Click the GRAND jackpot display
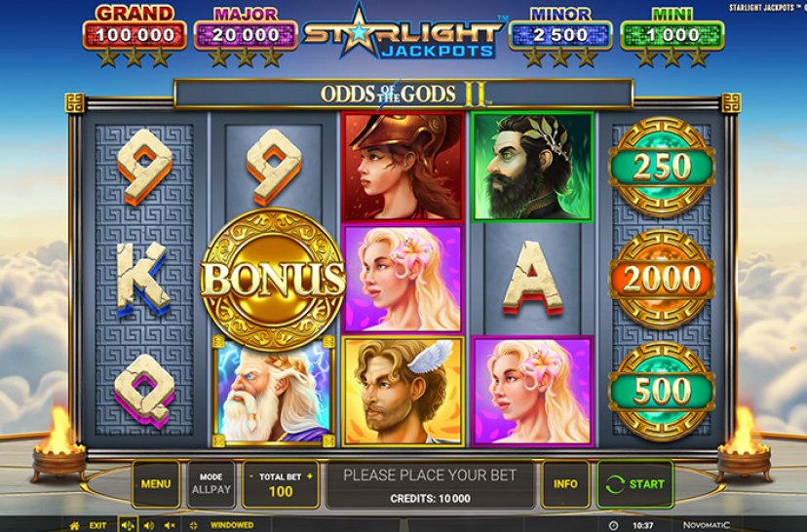The image size is (807, 532). click(x=134, y=35)
